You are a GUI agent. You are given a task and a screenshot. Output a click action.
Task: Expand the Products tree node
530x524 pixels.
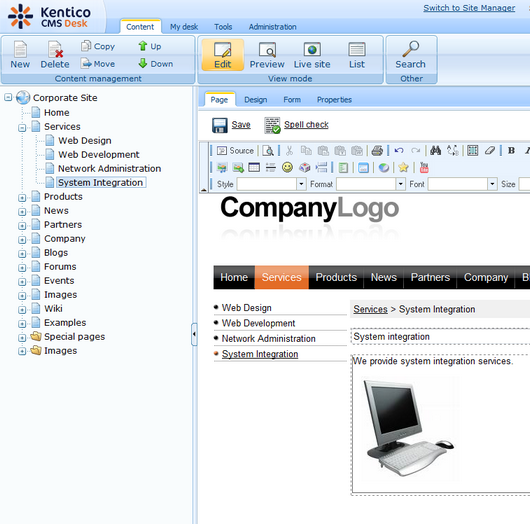pos(22,198)
